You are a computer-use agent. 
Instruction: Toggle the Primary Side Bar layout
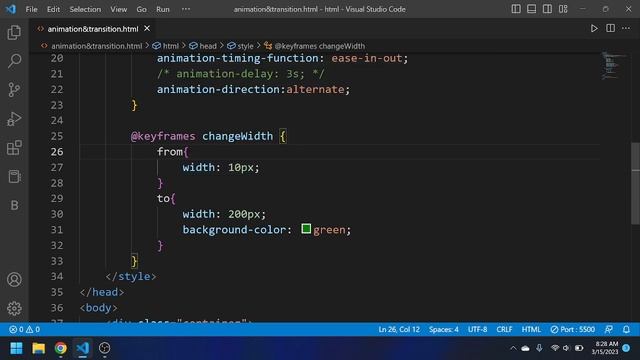tap(516, 9)
